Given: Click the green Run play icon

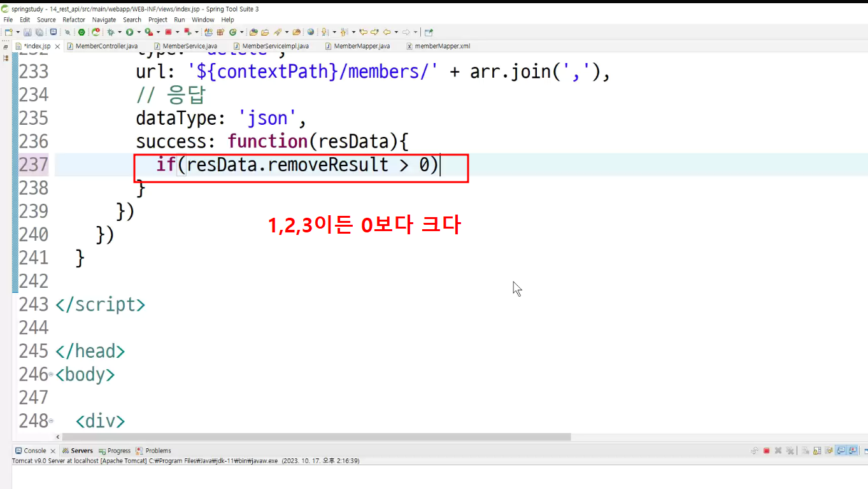Looking at the screenshot, I should tap(129, 32).
